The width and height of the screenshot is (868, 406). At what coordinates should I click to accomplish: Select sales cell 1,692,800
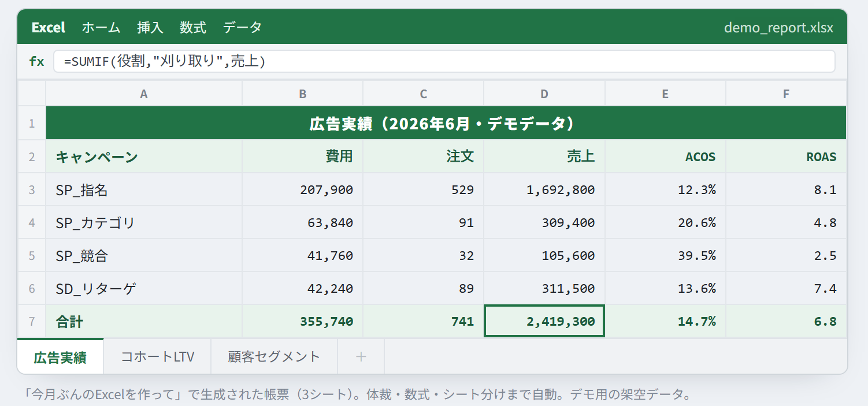coord(544,189)
